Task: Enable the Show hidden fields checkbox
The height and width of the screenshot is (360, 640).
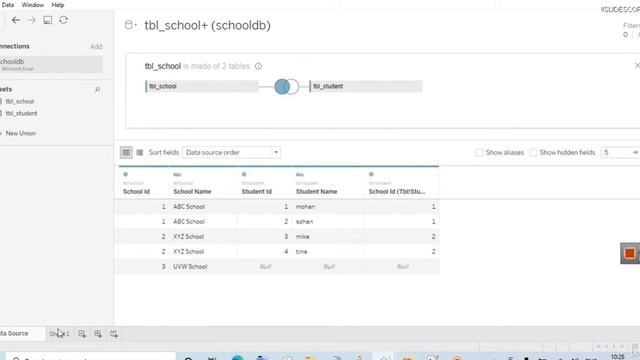Action: click(x=533, y=153)
